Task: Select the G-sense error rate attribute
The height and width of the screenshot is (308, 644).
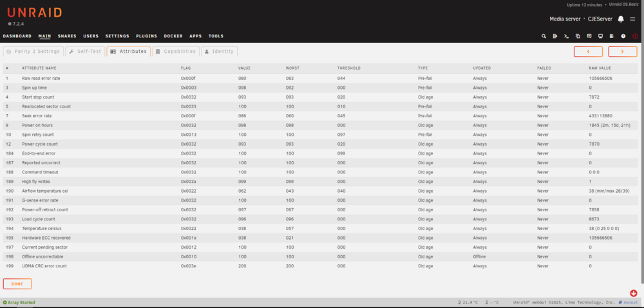Action: coord(40,200)
